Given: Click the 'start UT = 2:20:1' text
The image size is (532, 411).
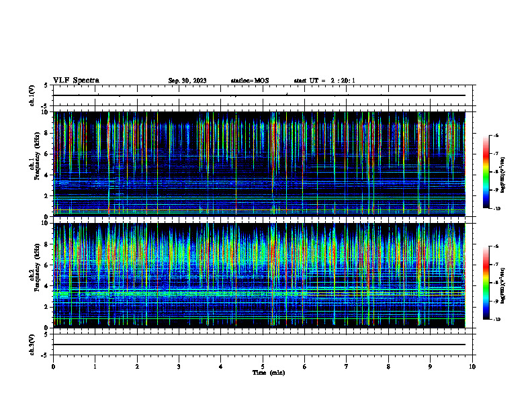Looking at the screenshot, I should point(324,81).
